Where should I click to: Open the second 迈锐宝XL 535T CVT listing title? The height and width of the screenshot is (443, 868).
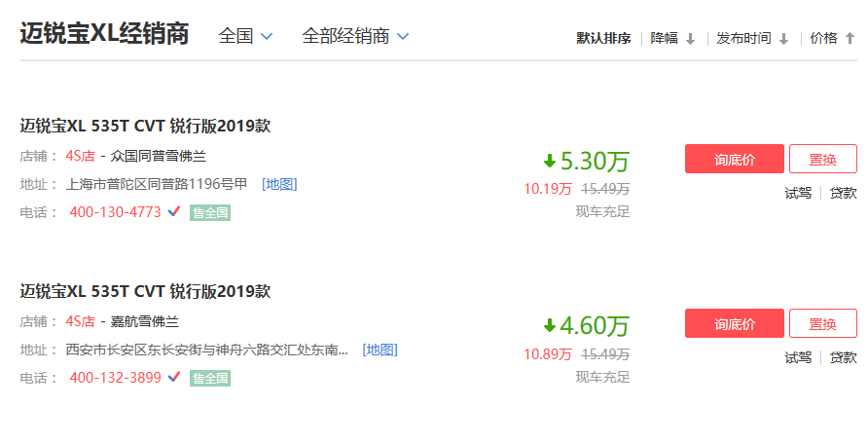coord(145,291)
